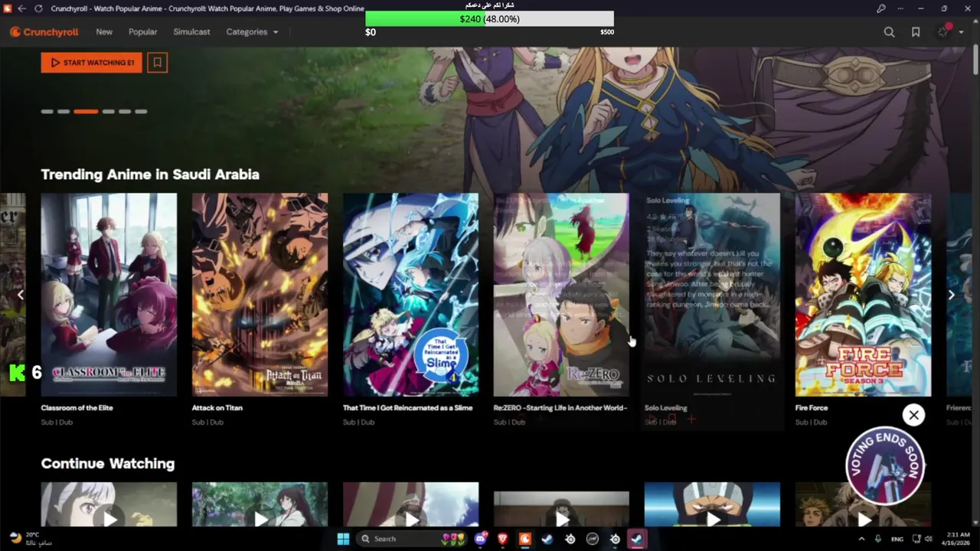Click the page scrollbar thumb
This screenshot has height=551, width=980.
(x=975, y=61)
